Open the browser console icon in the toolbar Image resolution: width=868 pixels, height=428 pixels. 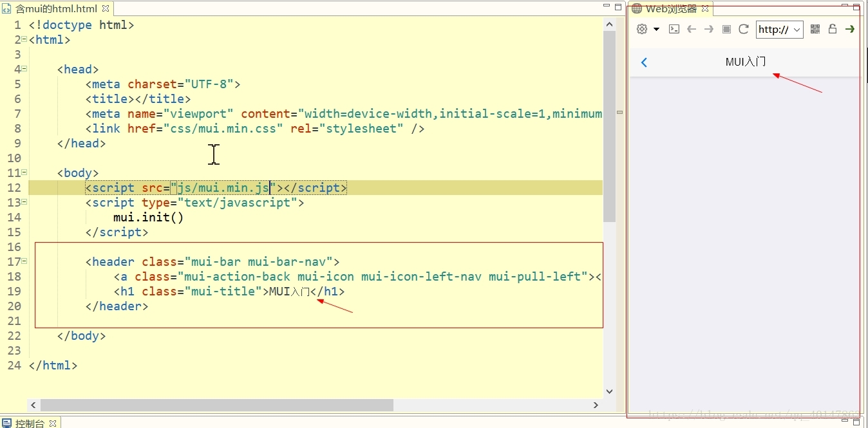(x=674, y=29)
